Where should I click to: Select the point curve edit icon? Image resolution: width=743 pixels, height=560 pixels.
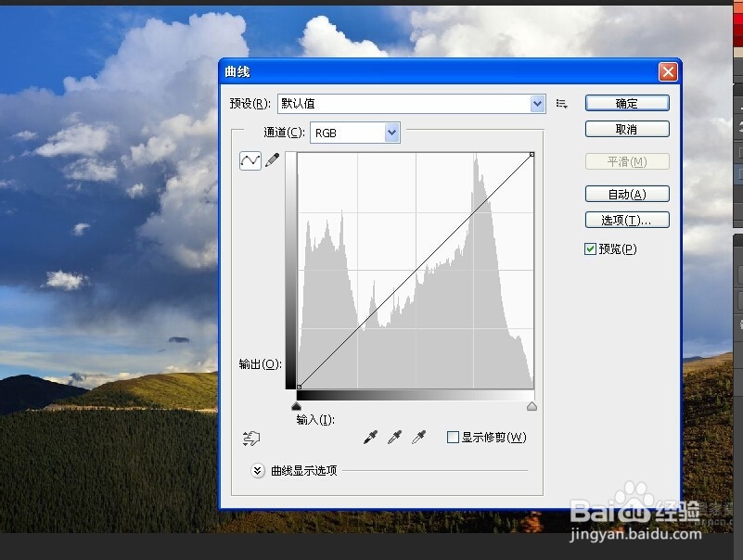pyautogui.click(x=249, y=159)
